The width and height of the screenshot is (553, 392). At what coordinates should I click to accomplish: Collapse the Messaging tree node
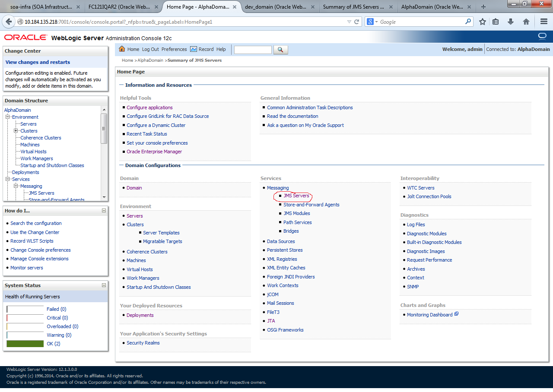coord(16,186)
